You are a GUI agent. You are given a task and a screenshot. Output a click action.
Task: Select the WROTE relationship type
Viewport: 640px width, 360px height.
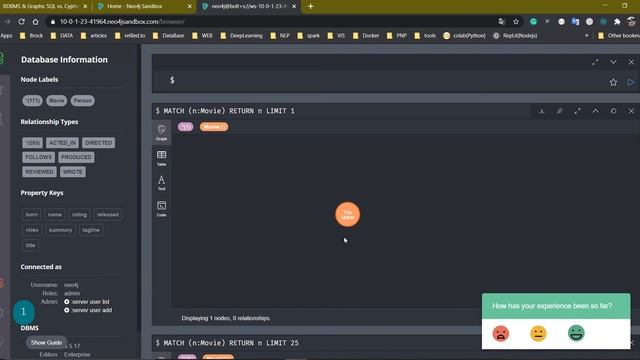click(73, 172)
